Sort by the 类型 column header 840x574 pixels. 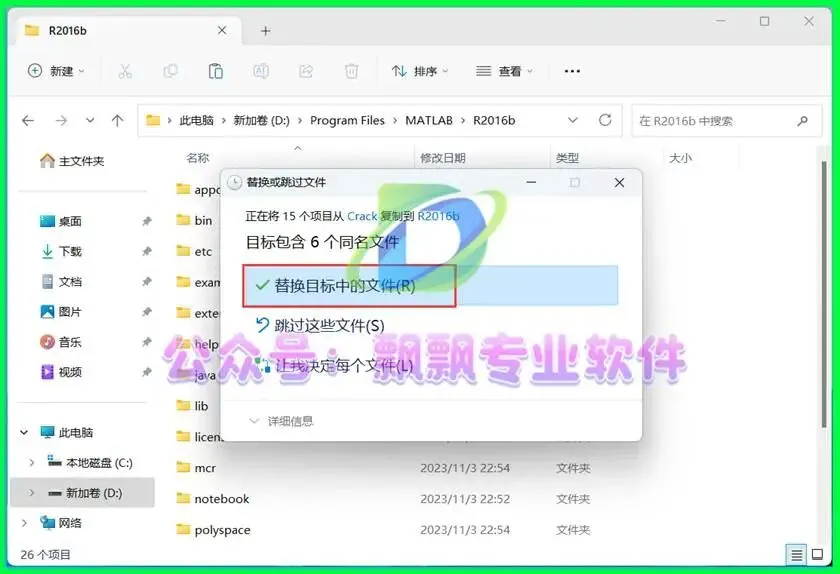pyautogui.click(x=567, y=158)
